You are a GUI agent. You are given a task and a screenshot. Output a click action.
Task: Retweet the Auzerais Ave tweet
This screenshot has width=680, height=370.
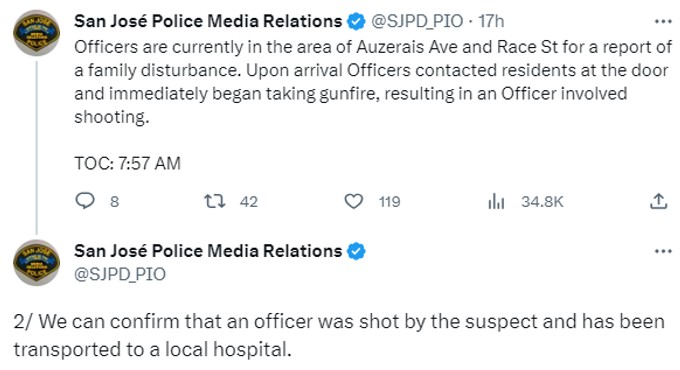pos(215,201)
